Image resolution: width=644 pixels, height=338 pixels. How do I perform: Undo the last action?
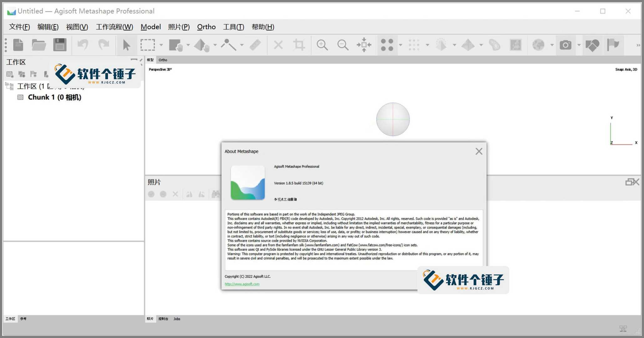83,45
